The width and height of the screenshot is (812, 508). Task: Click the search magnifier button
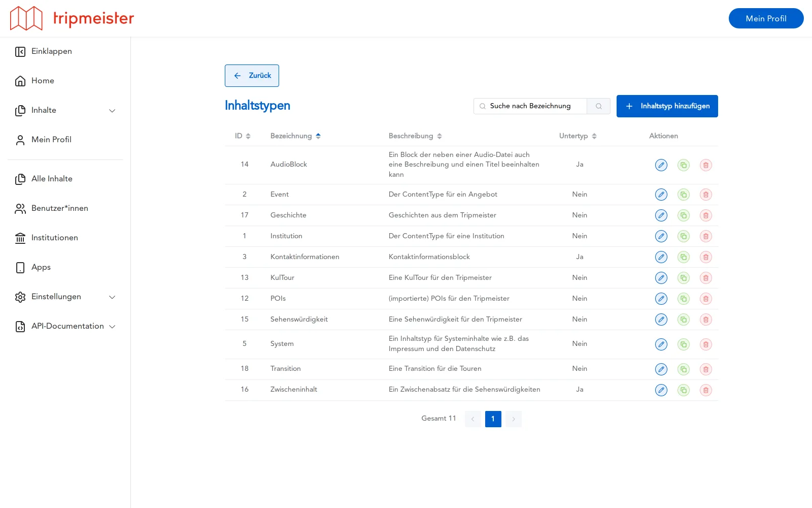599,106
